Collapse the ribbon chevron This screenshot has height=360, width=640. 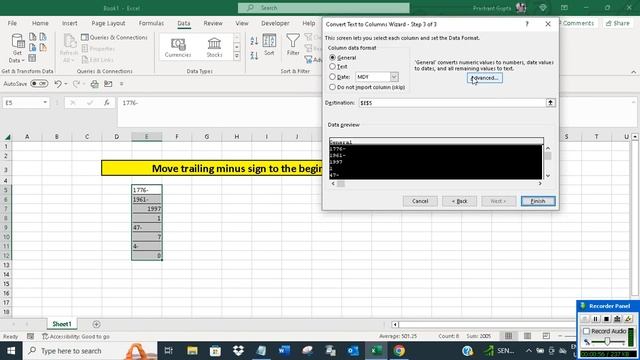[633, 72]
